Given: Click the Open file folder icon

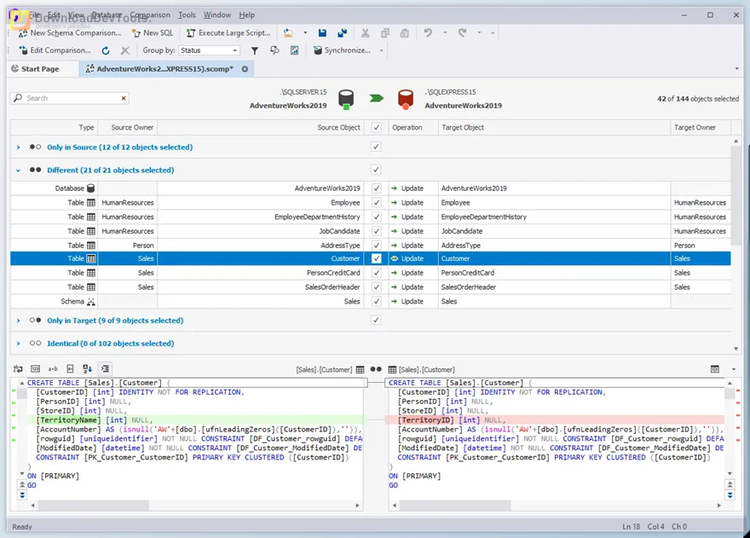Looking at the screenshot, I should click(x=288, y=33).
